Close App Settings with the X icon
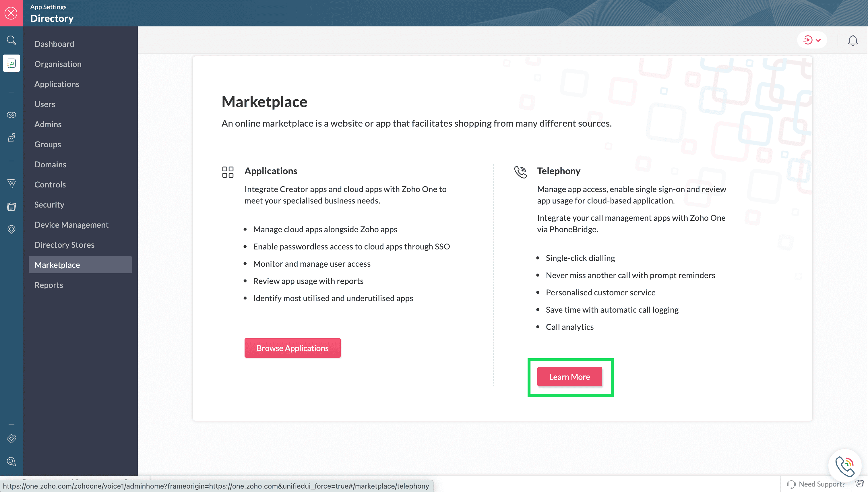The height and width of the screenshot is (492, 868). click(11, 13)
